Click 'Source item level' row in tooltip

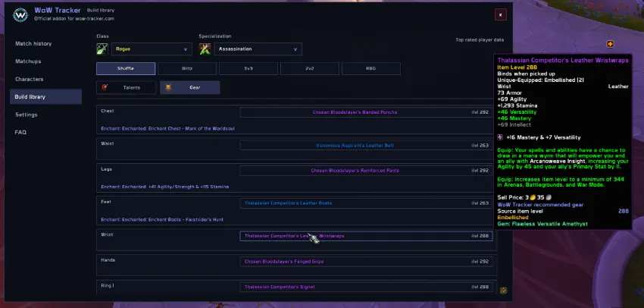pos(563,211)
